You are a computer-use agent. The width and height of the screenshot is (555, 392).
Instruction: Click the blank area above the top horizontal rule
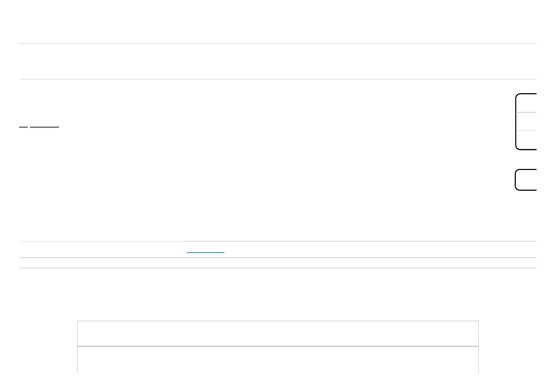277,22
